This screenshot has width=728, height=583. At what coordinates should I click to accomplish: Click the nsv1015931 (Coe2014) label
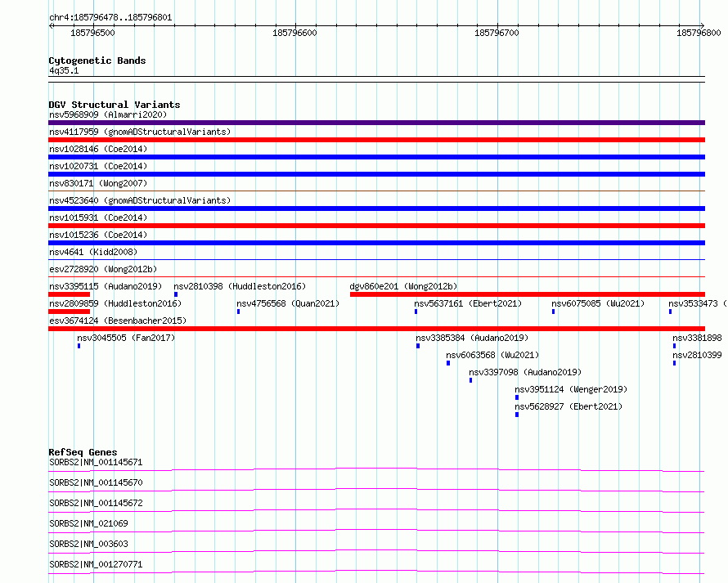pos(98,218)
